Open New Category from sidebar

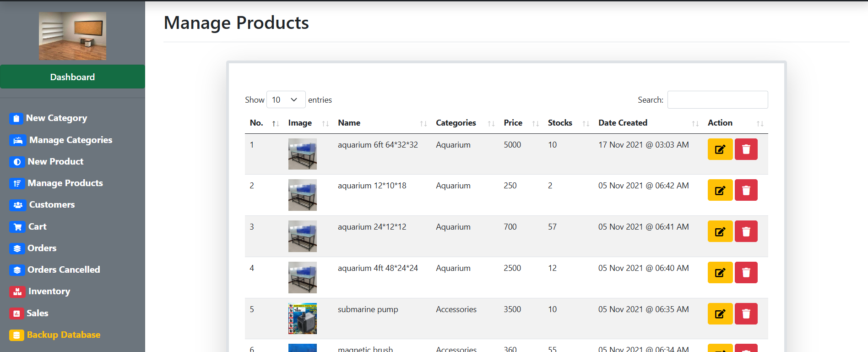pos(56,118)
